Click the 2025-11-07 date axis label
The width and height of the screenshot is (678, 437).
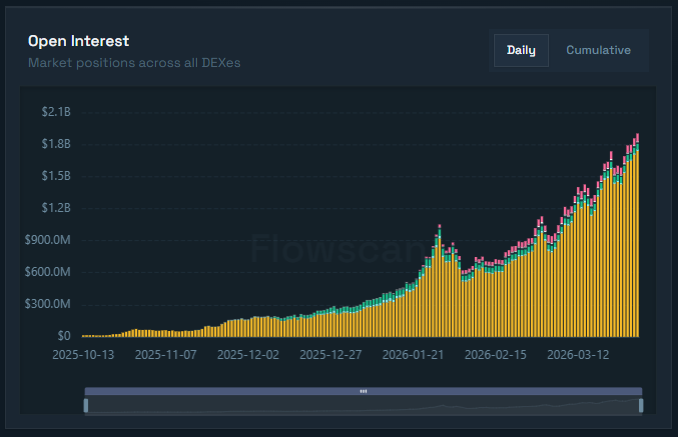coord(166,354)
